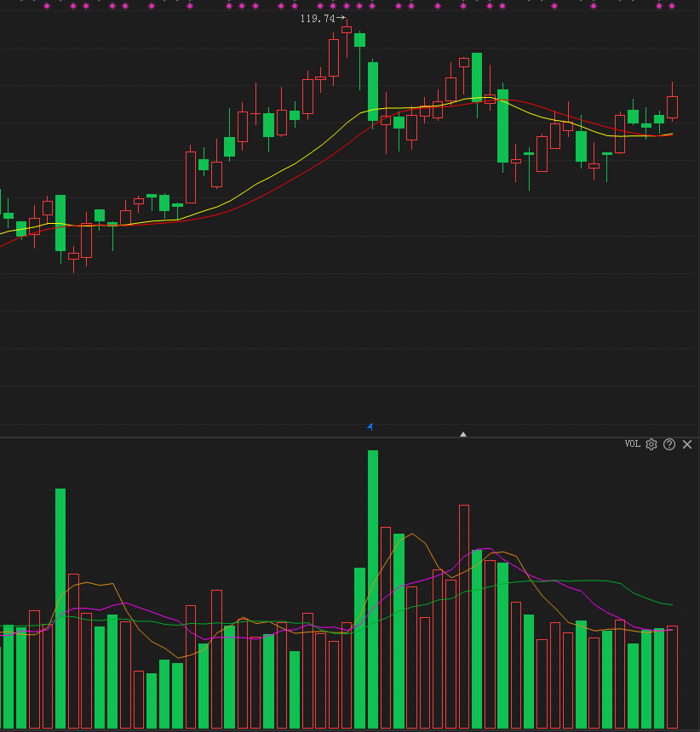Screen dimensions: 700x732
Task: Click the leftmost pink star event marker
Action: click(47, 6)
